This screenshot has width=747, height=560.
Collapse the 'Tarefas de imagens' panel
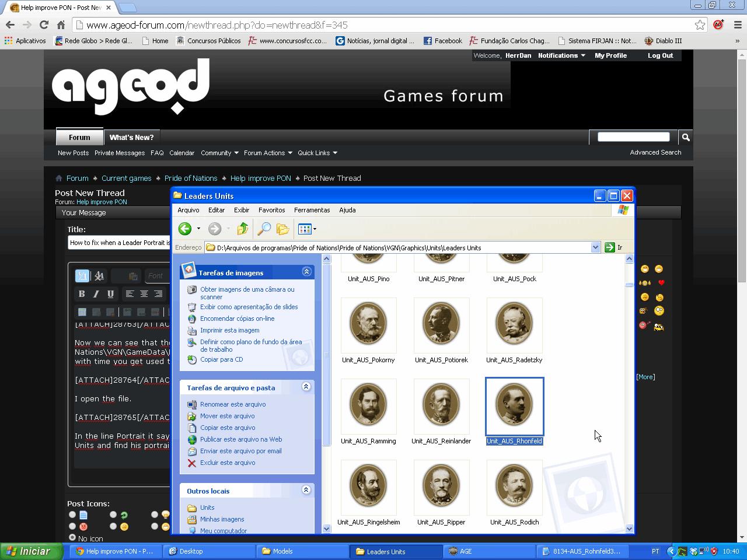coord(306,272)
